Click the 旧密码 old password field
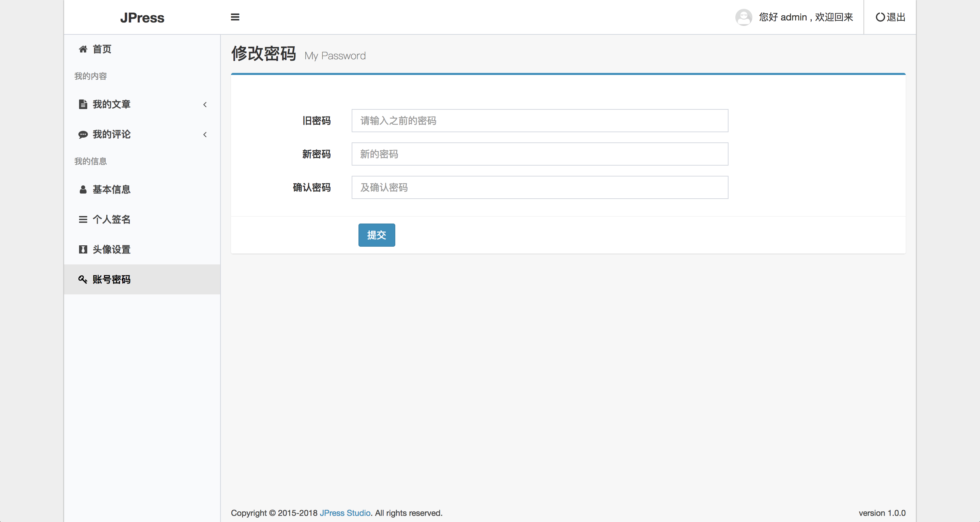This screenshot has width=980, height=522. (x=539, y=121)
